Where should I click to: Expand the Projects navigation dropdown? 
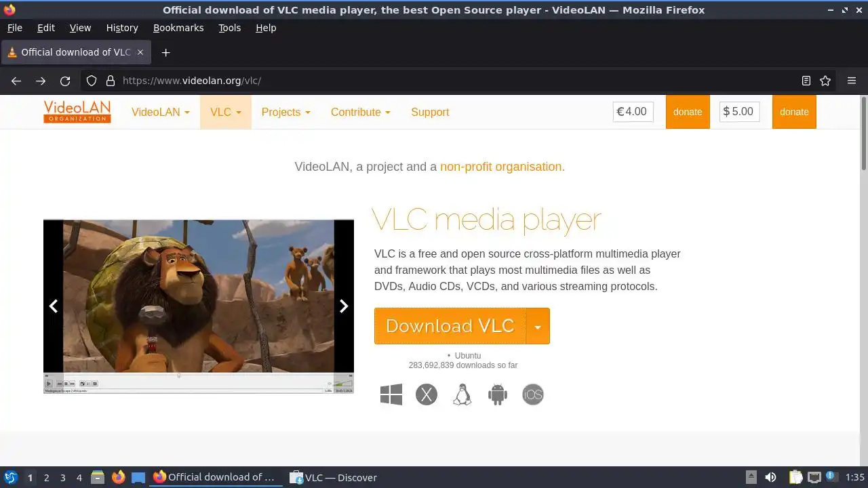(285, 112)
